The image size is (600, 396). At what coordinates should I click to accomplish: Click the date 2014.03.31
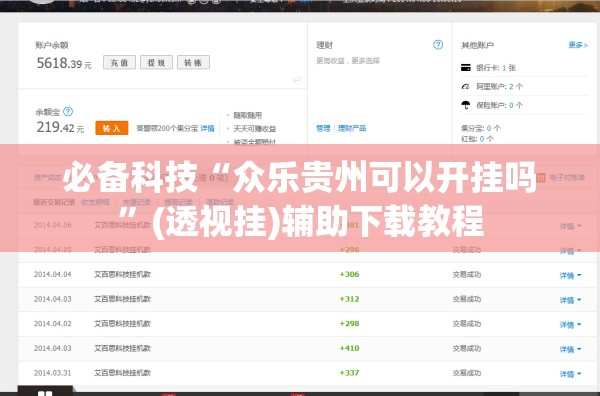[x=52, y=373]
